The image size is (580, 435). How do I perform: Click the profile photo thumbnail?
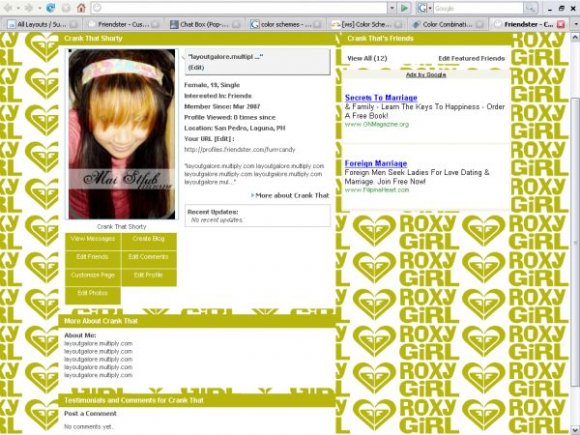(x=122, y=134)
